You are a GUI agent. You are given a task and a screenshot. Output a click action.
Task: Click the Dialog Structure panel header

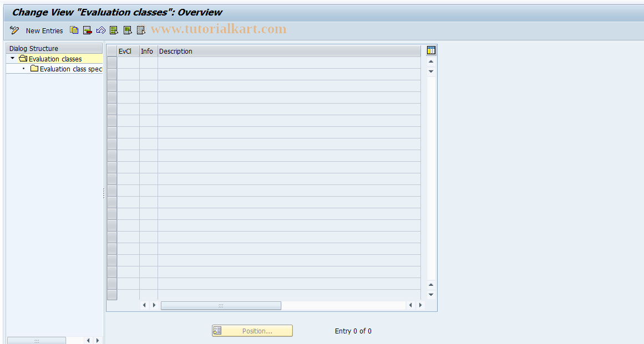[54, 48]
